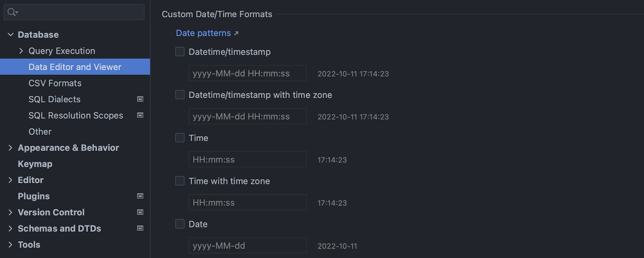644x258 pixels.
Task: Enable Datetime/timestamp with time zone checkbox
Action: (x=180, y=95)
